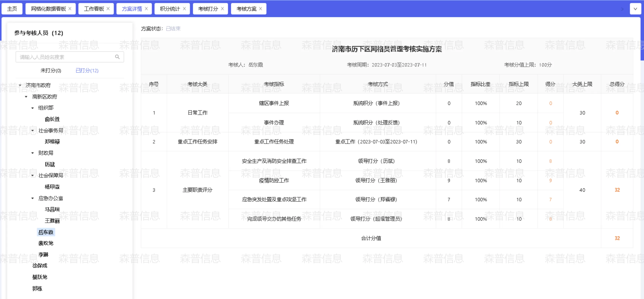Close the 网格化数据看板 tab

pyautogui.click(x=70, y=9)
